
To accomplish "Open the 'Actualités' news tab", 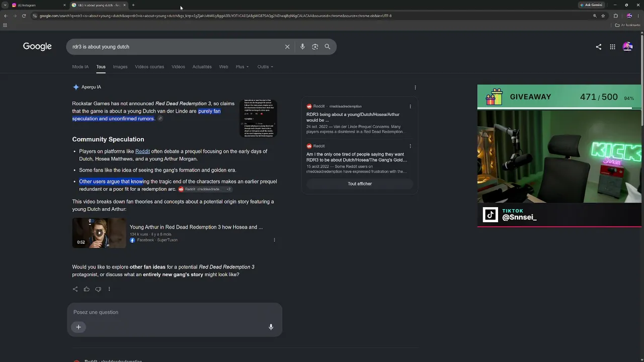I will coord(202,67).
